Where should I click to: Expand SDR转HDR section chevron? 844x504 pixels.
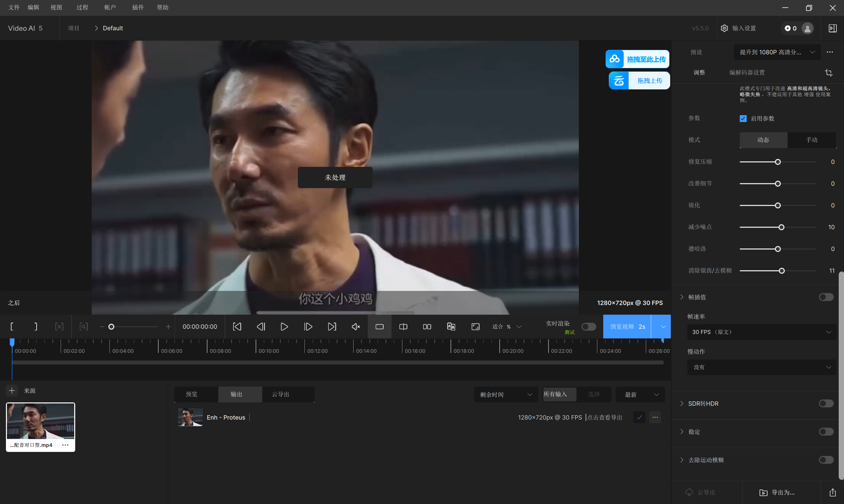click(x=682, y=403)
